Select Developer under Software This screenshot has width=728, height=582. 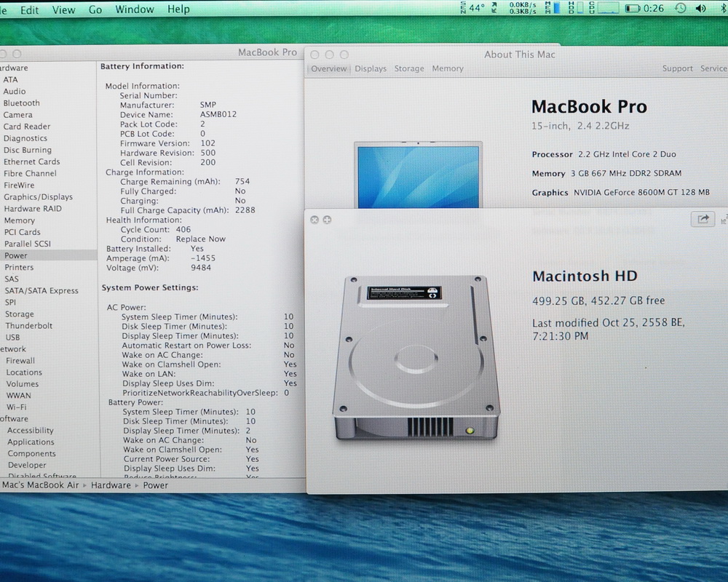coord(27,465)
